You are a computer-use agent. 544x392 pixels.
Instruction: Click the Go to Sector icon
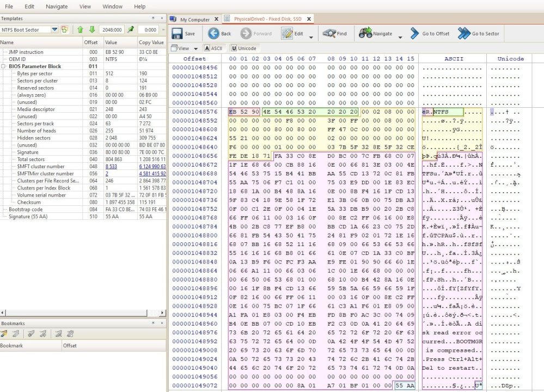464,34
